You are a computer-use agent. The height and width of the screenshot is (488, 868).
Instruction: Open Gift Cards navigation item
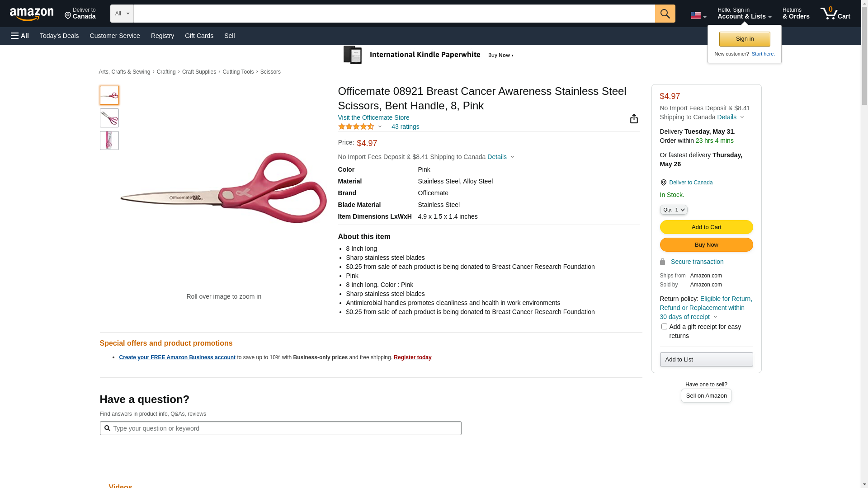[x=199, y=36]
